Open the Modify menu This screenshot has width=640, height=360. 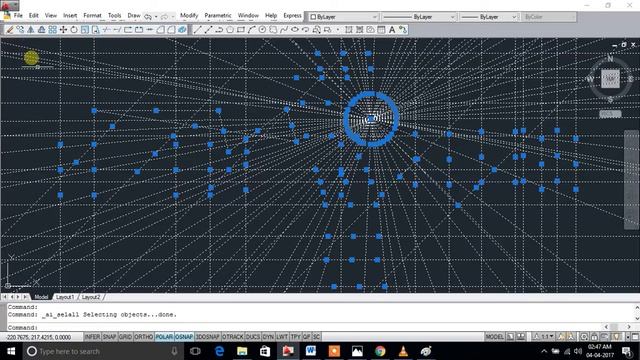point(189,16)
